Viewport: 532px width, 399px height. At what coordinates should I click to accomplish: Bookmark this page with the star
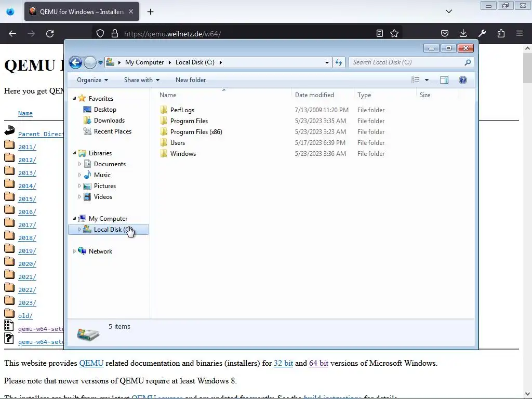coord(394,33)
